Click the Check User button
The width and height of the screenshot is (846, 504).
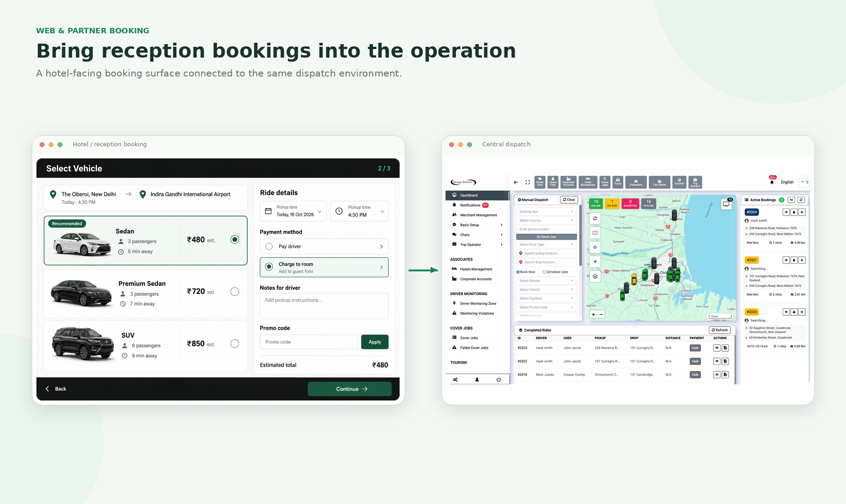546,237
